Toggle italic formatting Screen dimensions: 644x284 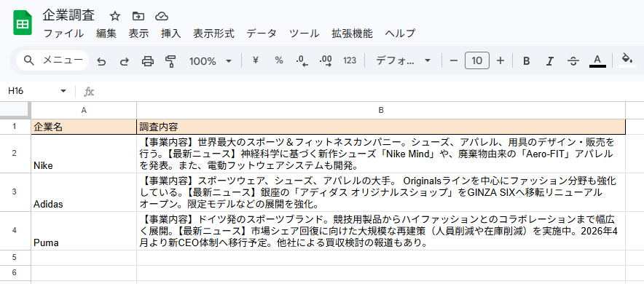pos(549,61)
